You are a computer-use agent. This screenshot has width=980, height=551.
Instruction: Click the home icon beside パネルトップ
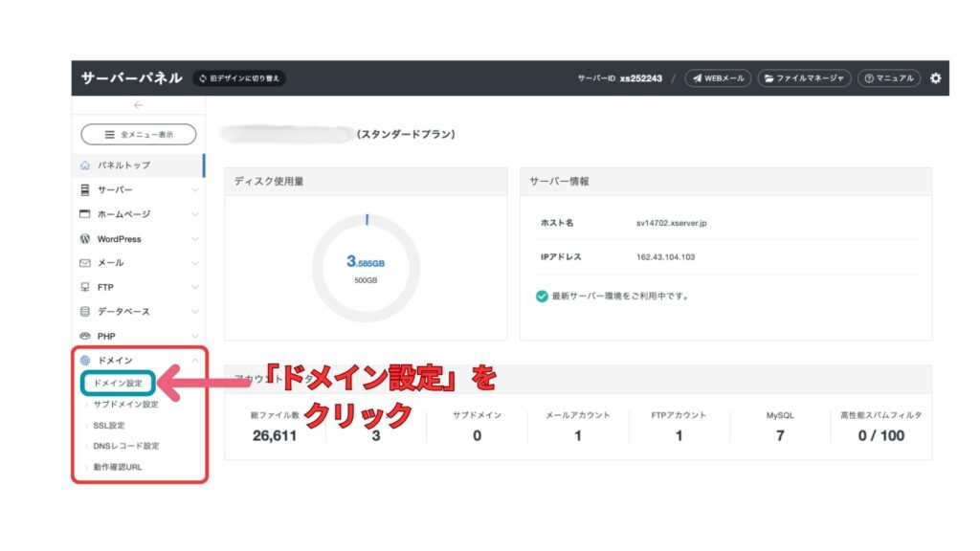pyautogui.click(x=85, y=165)
